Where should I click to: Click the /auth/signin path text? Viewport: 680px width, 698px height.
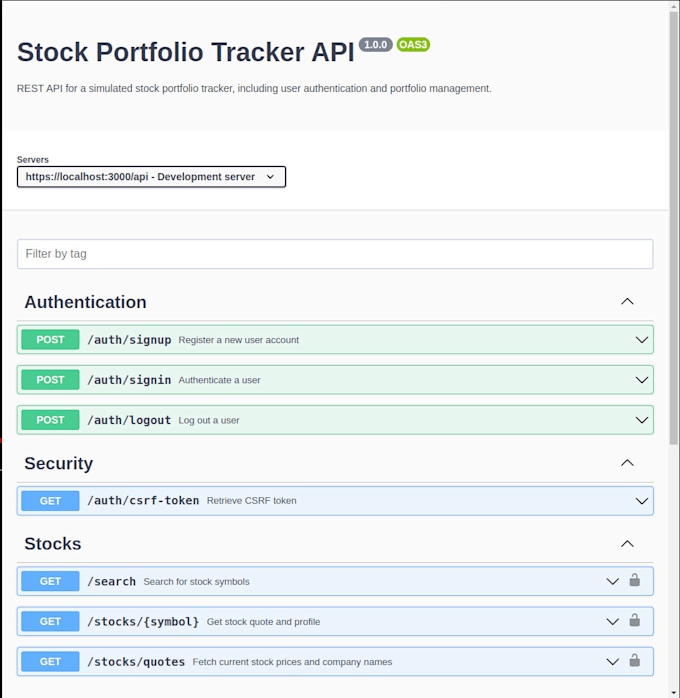tap(129, 380)
